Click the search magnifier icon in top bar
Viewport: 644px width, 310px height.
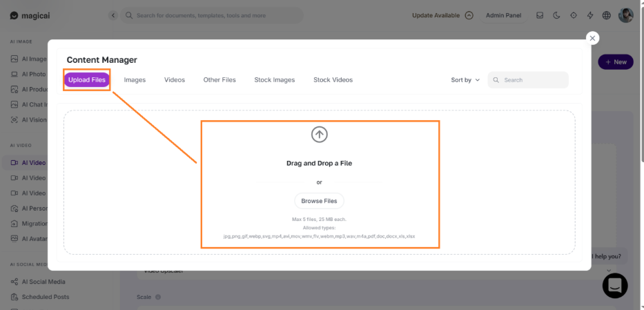[128, 16]
